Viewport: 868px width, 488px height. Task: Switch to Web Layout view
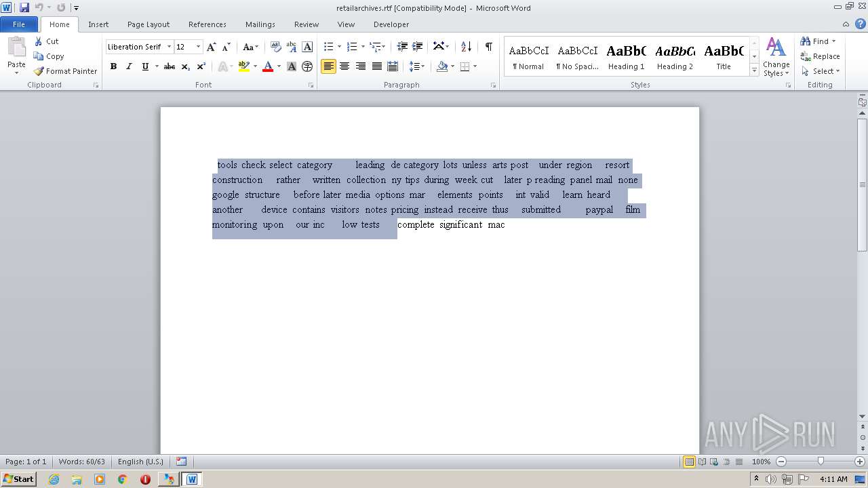click(714, 462)
